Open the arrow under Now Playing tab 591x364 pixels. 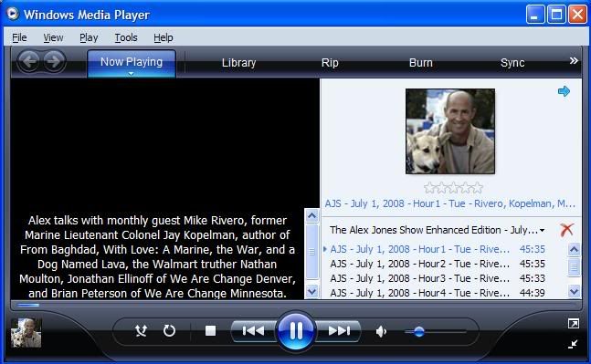click(x=131, y=73)
